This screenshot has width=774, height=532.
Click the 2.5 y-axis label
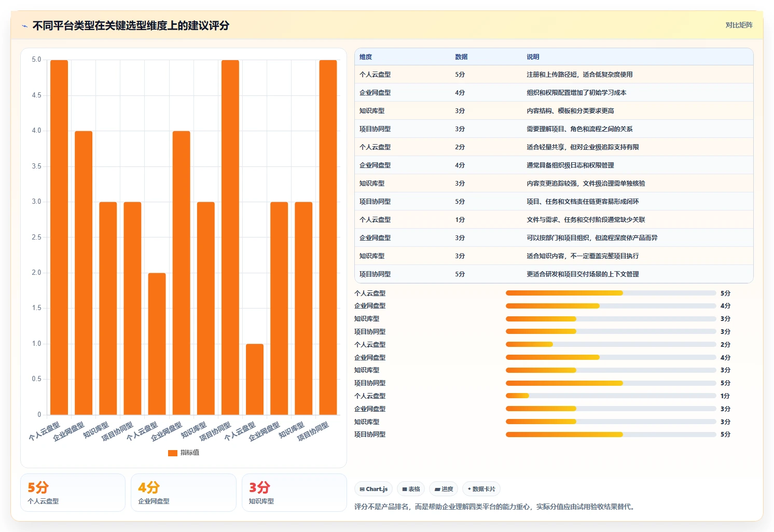click(x=36, y=237)
